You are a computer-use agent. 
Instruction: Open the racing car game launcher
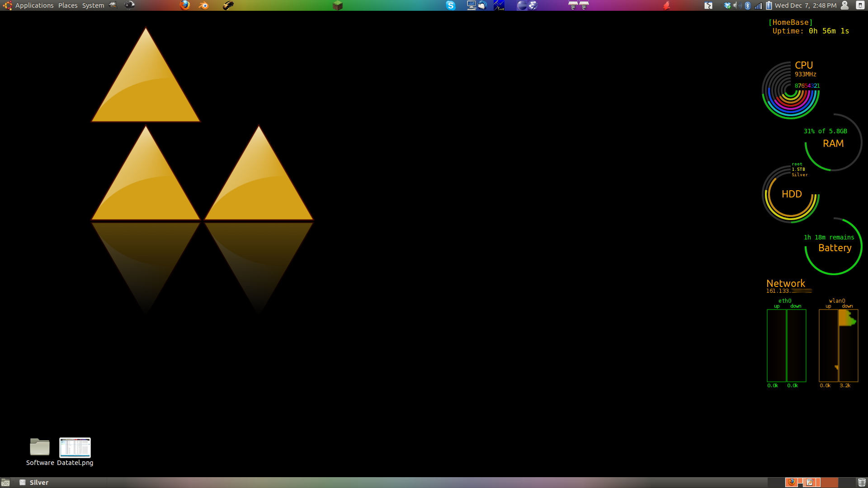(228, 5)
